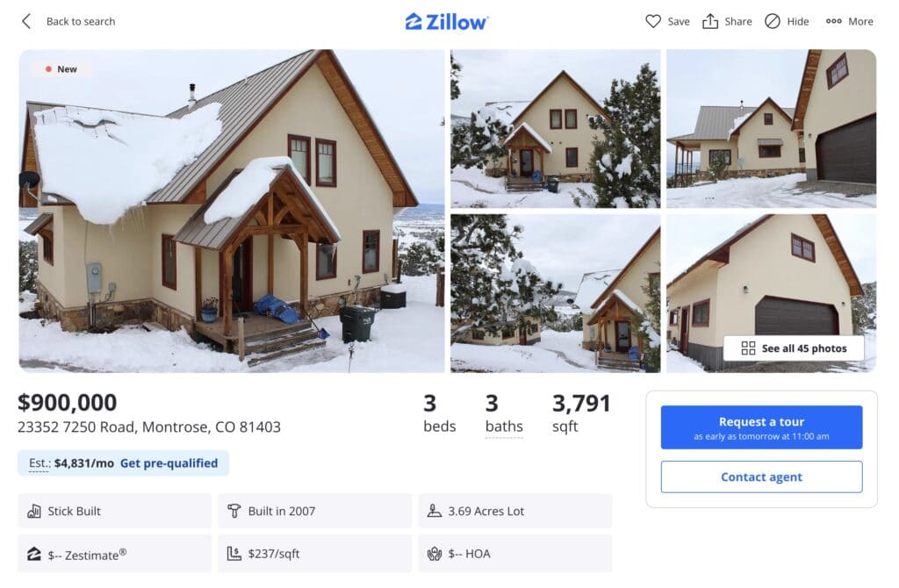Viewport: 899px width, 588px height.
Task: Open the Get pre-qualified link
Action: 169,463
